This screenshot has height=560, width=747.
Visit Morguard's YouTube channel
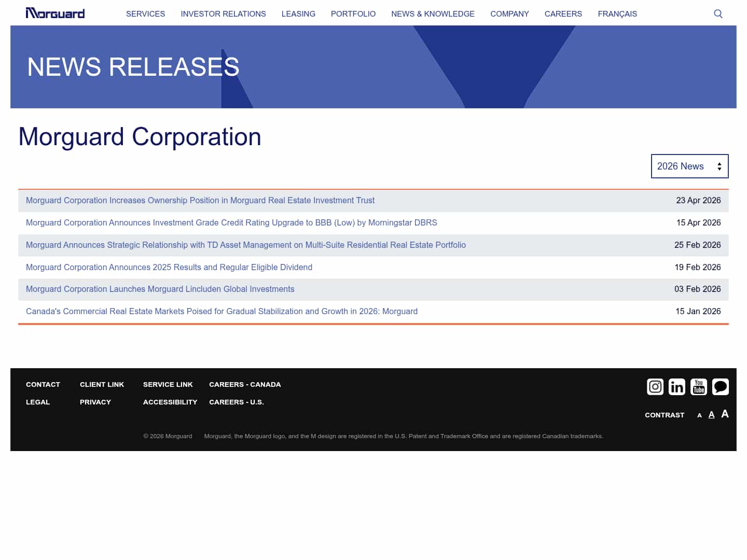coord(699,387)
